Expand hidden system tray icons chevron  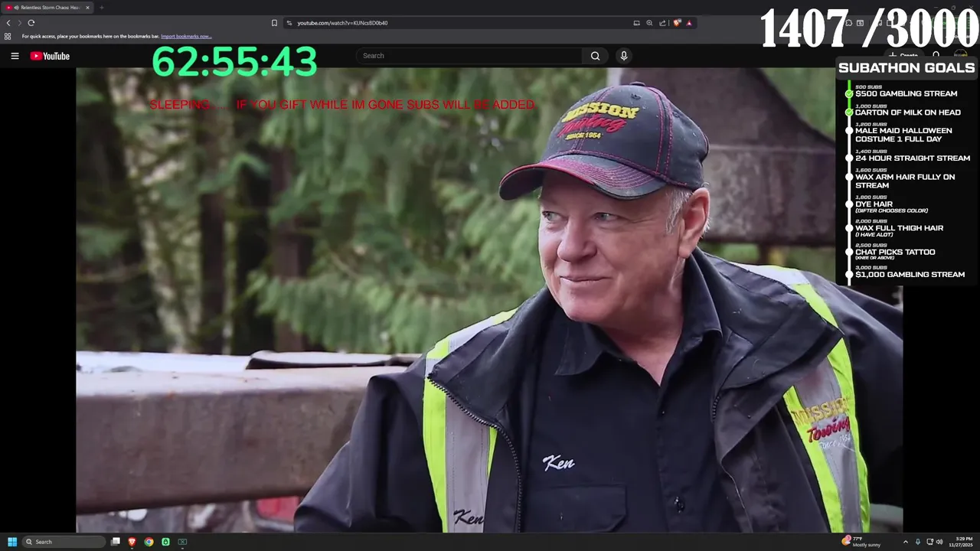[906, 542]
